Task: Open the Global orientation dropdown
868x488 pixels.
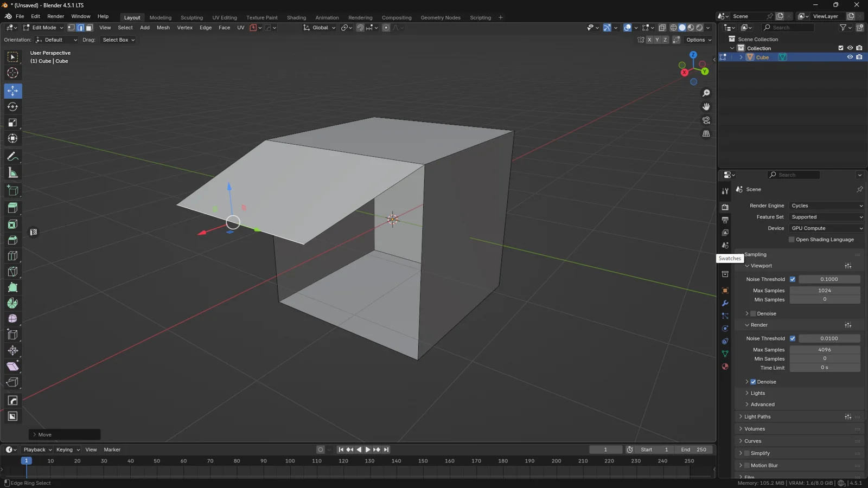Action: coord(320,28)
